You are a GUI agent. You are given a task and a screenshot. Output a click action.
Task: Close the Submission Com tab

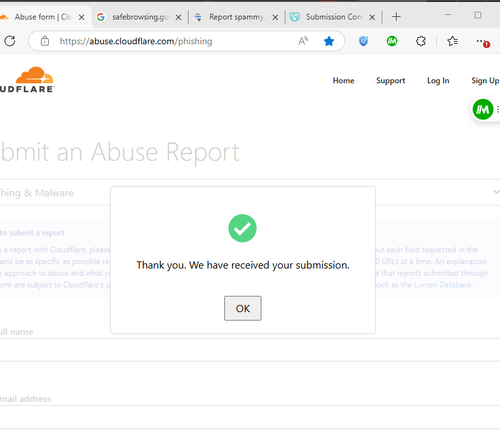372,17
